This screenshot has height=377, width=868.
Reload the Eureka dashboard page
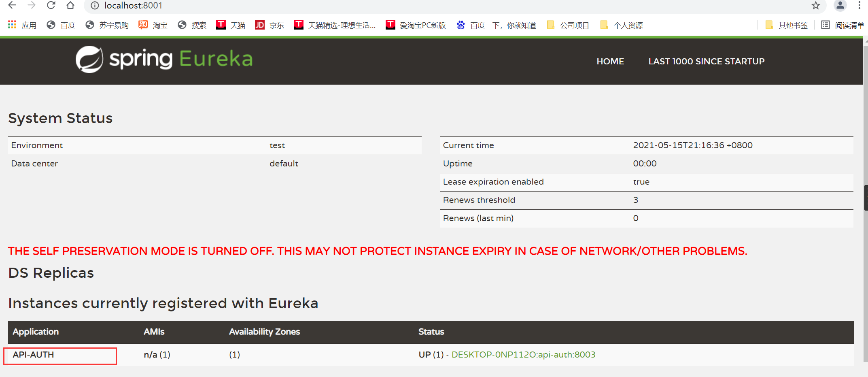click(x=51, y=6)
